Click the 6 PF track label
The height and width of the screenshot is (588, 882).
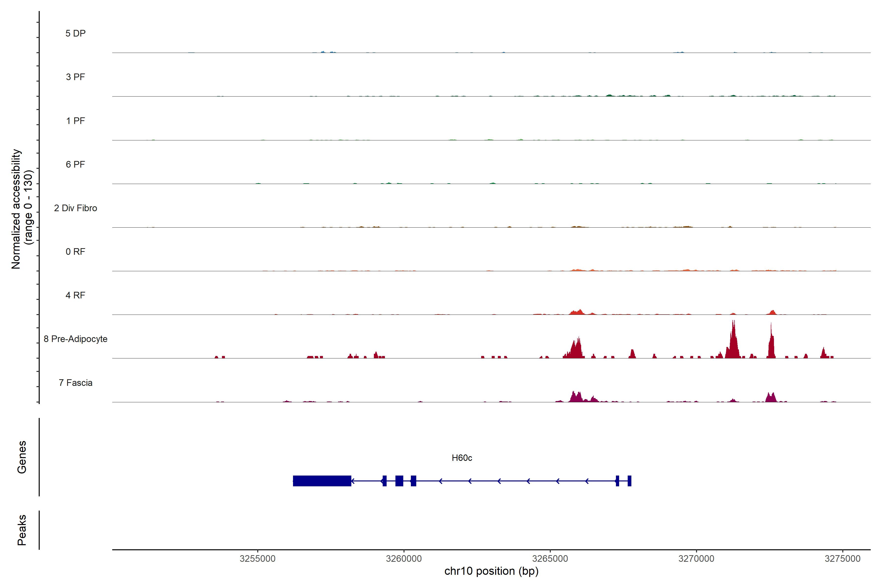coord(75,164)
